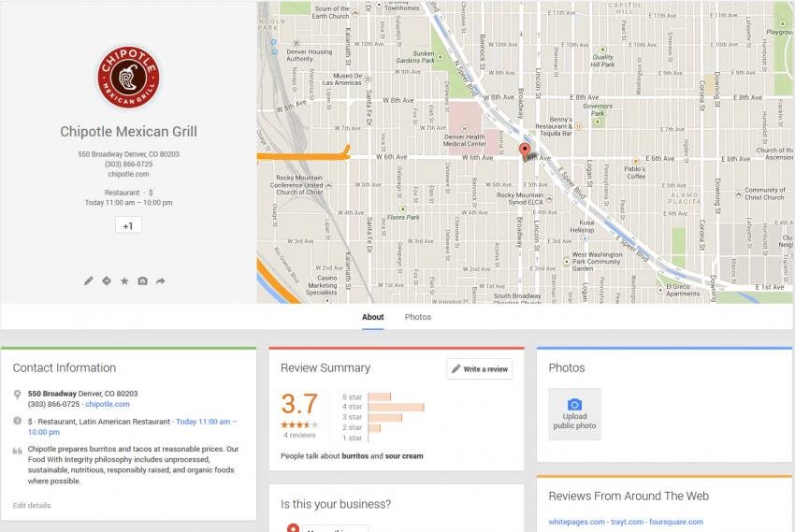
Task: Click the star save icon
Action: point(124,280)
